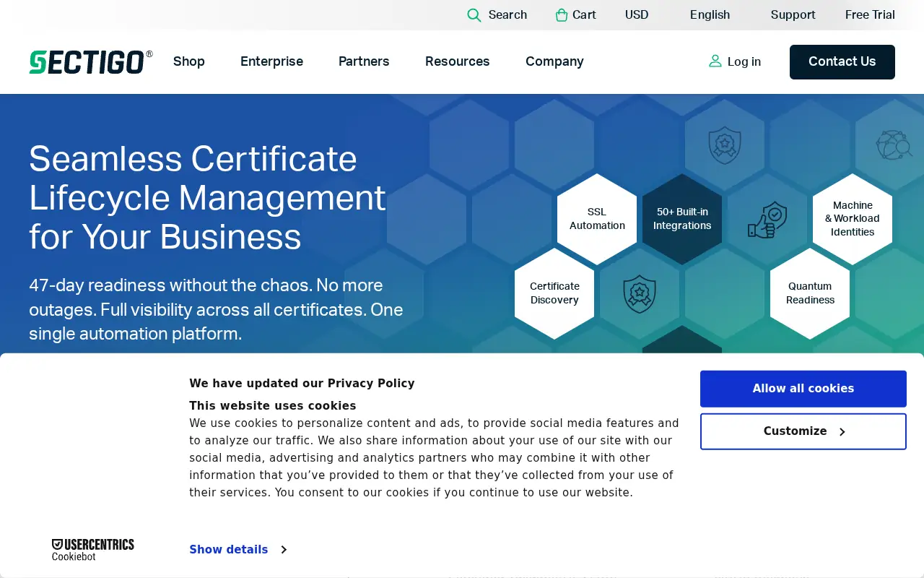The image size is (924, 578).
Task: Allow all cookies
Action: [803, 389]
